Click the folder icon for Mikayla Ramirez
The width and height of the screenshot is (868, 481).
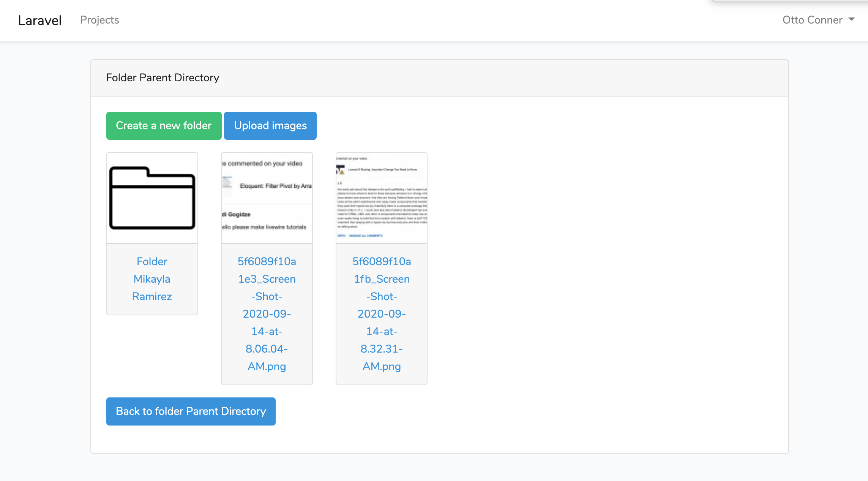[x=152, y=198]
